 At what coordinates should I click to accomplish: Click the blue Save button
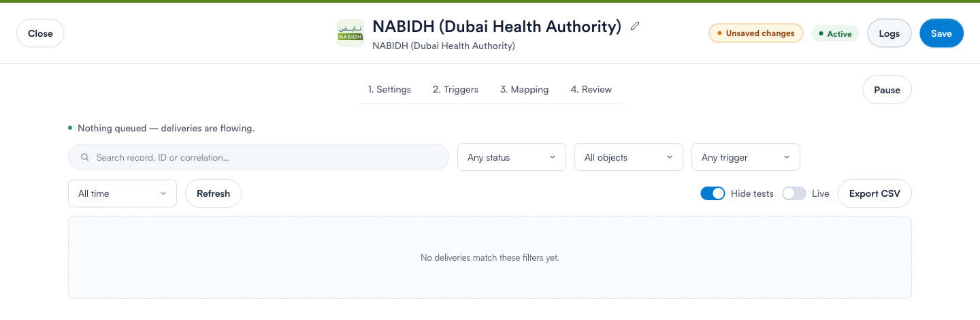941,33
